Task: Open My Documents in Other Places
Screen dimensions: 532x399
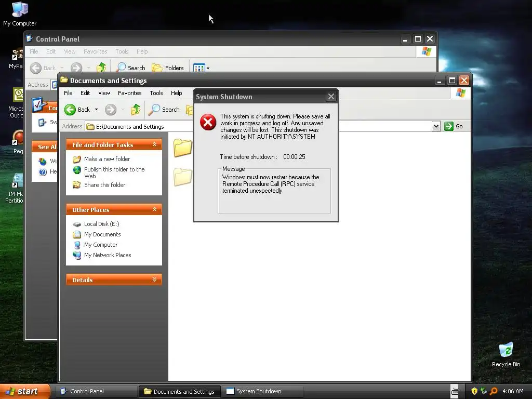Action: (x=102, y=234)
